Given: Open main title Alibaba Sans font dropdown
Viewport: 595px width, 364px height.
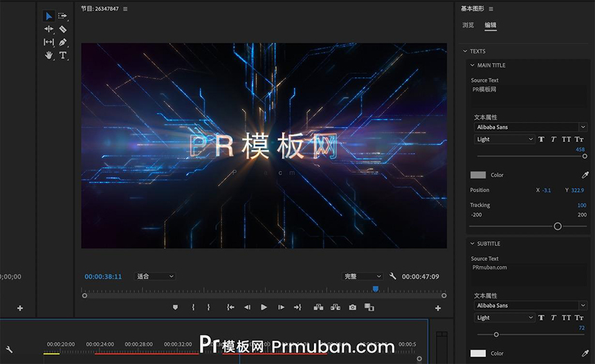Looking at the screenshot, I should click(x=531, y=127).
